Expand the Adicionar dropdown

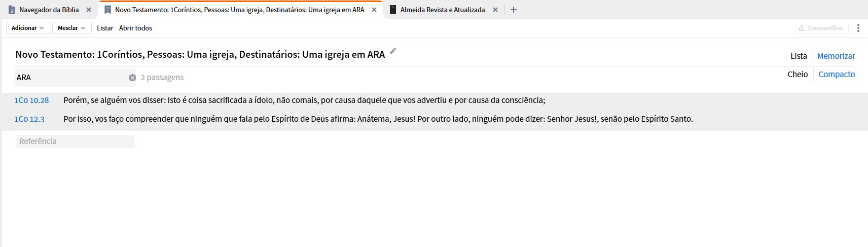[x=28, y=28]
